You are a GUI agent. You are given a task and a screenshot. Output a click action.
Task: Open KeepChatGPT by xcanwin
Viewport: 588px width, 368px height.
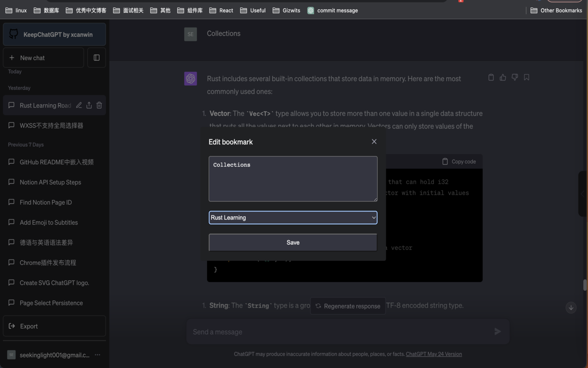54,34
